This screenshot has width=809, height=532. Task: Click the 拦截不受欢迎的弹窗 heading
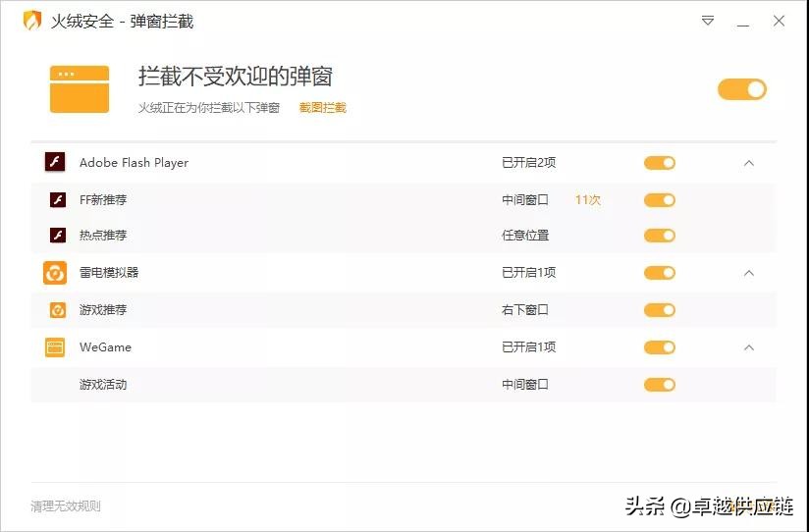coord(236,77)
